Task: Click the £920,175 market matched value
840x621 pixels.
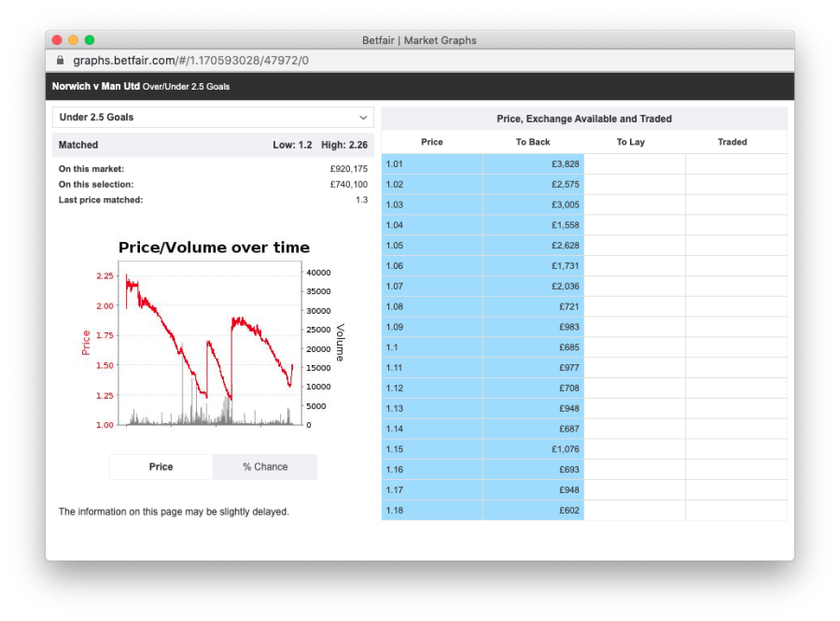Action: point(349,169)
